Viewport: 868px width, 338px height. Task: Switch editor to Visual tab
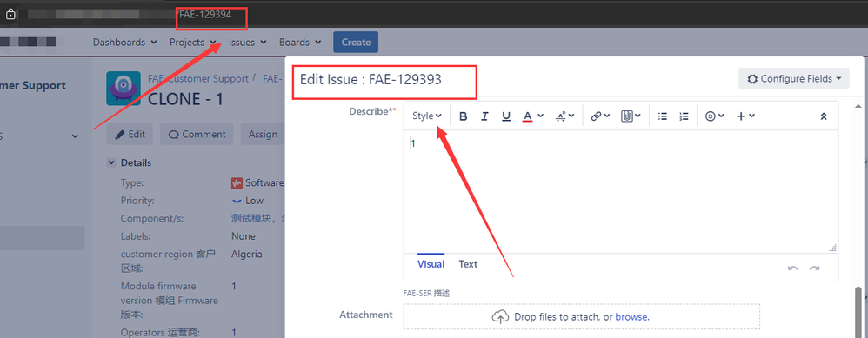coord(431,264)
